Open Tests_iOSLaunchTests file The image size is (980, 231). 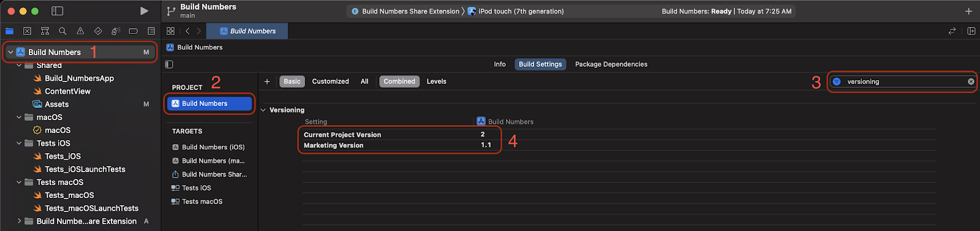[85, 169]
